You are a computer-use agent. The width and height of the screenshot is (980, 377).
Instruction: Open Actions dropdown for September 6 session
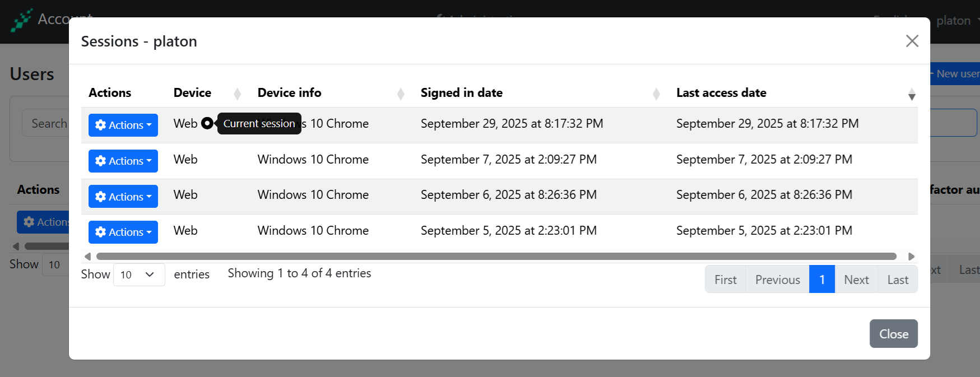pos(123,197)
